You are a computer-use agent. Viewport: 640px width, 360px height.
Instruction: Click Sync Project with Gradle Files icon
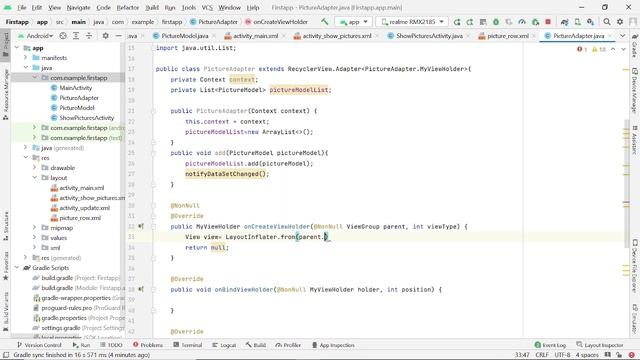(564, 22)
